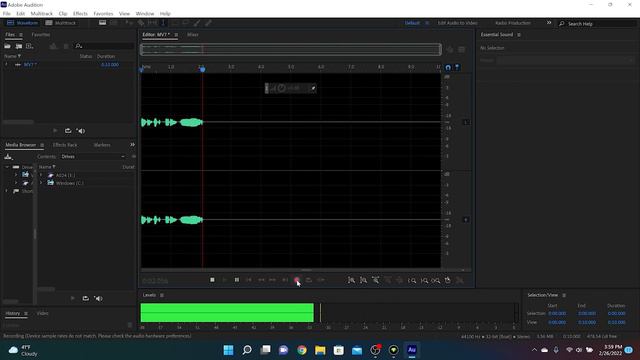640x360 pixels.
Task: Toggle Loop Playback in Files panel preview
Action: pyautogui.click(x=68, y=131)
